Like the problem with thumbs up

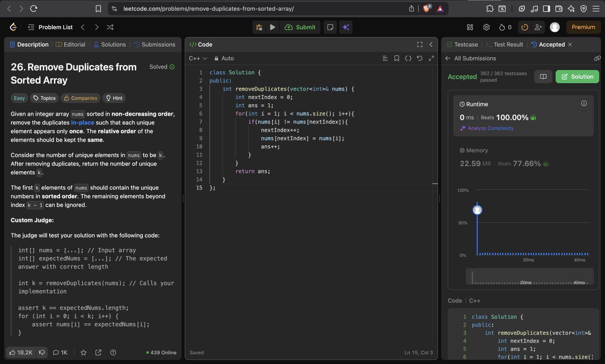click(21, 352)
